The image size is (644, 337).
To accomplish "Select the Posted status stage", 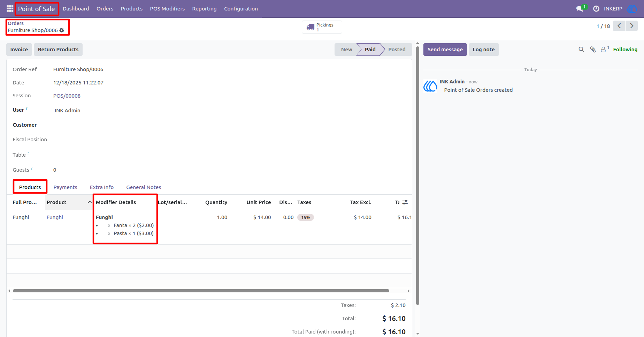I will coord(397,50).
